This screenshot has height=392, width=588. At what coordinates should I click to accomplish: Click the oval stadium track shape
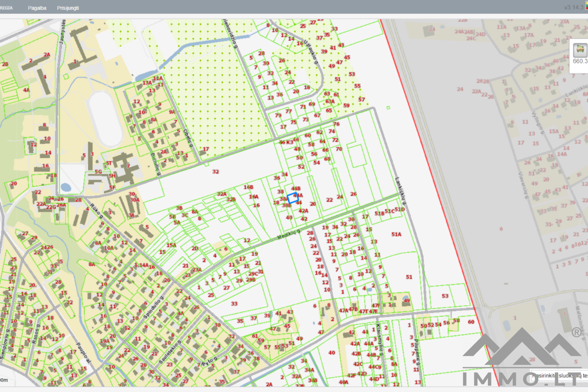point(105,119)
